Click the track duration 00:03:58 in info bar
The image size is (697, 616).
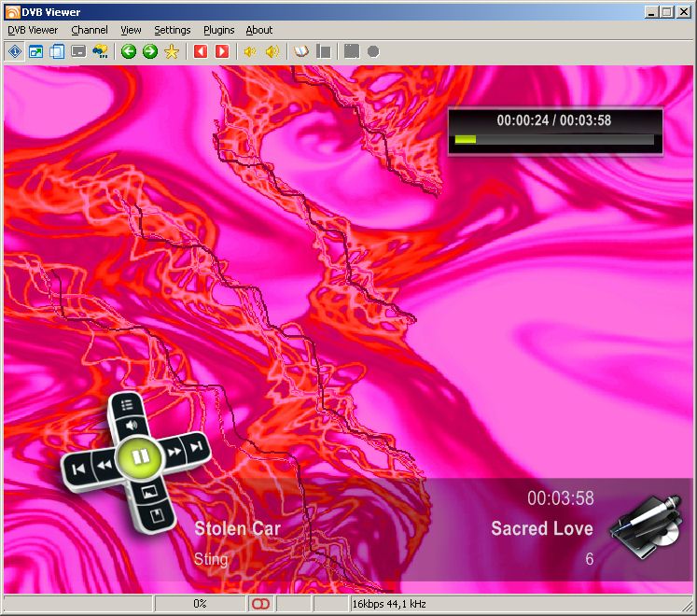561,498
